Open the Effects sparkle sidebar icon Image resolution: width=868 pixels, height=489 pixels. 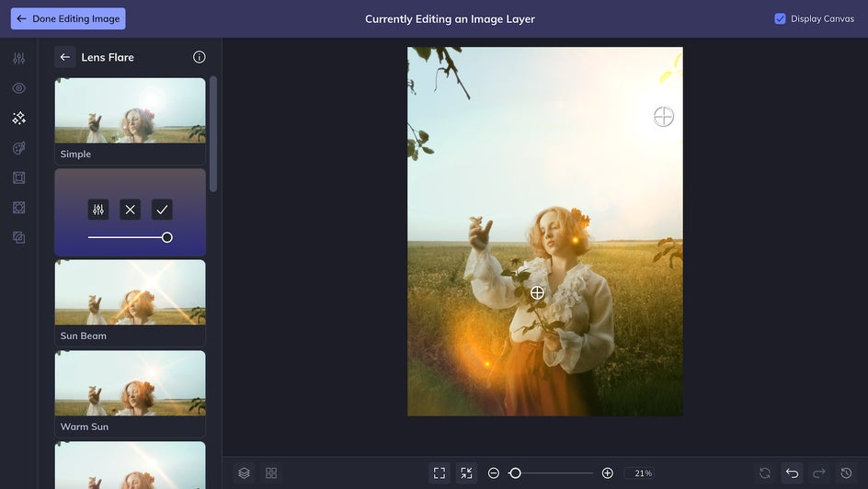tap(18, 118)
